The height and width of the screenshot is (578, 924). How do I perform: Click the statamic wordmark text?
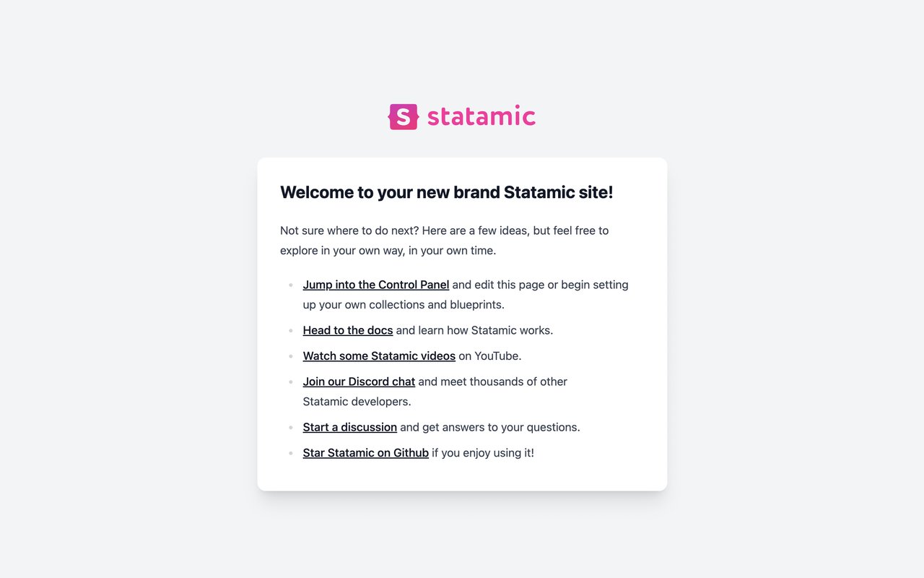pyautogui.click(x=481, y=116)
